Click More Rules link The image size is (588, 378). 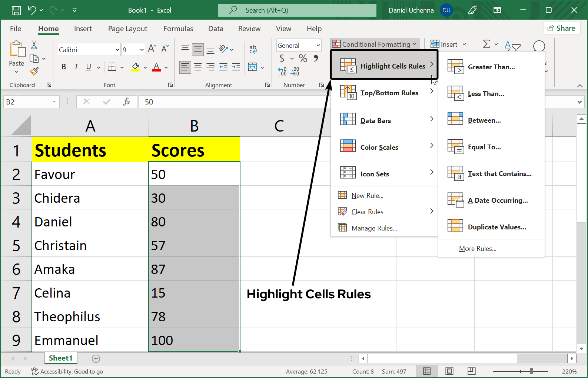(x=478, y=249)
